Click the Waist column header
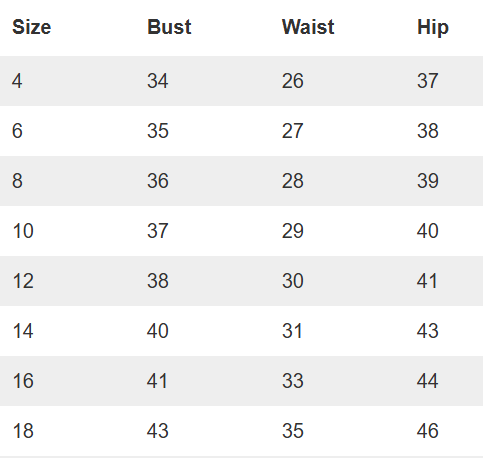Image resolution: width=483 pixels, height=458 pixels. (x=308, y=27)
